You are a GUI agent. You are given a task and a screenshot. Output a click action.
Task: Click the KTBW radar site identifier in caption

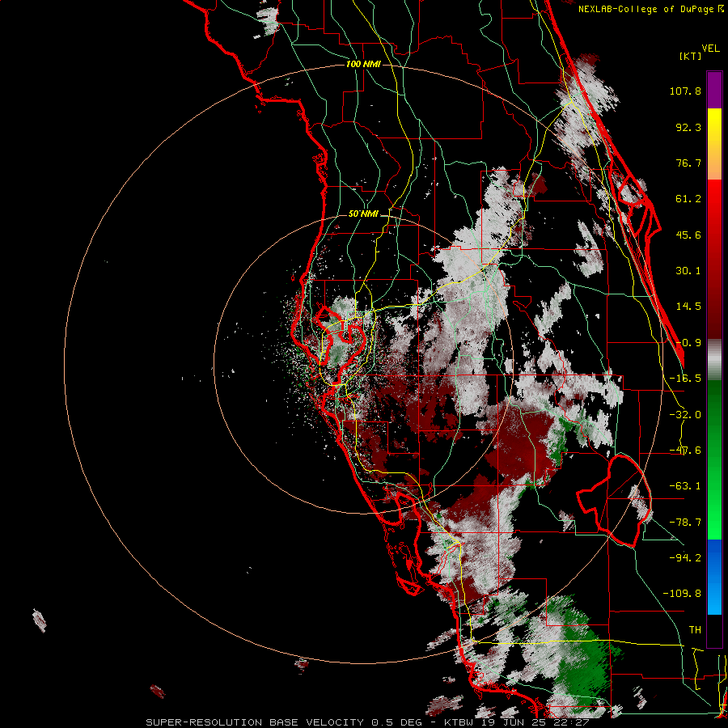(459, 722)
